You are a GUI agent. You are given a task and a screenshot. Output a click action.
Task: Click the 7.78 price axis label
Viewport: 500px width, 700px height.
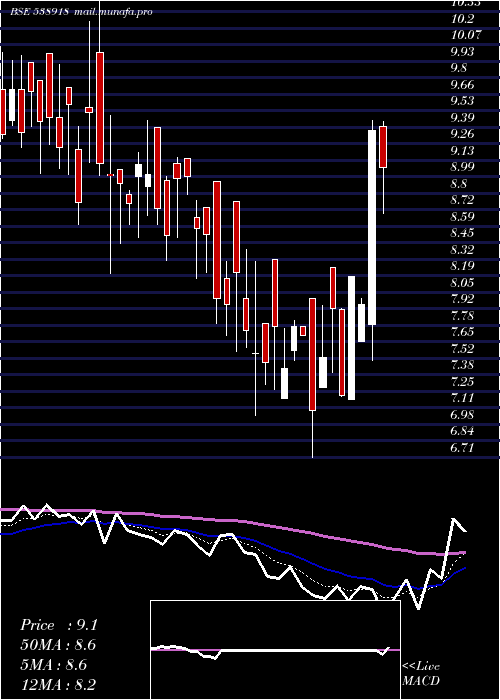point(462,316)
